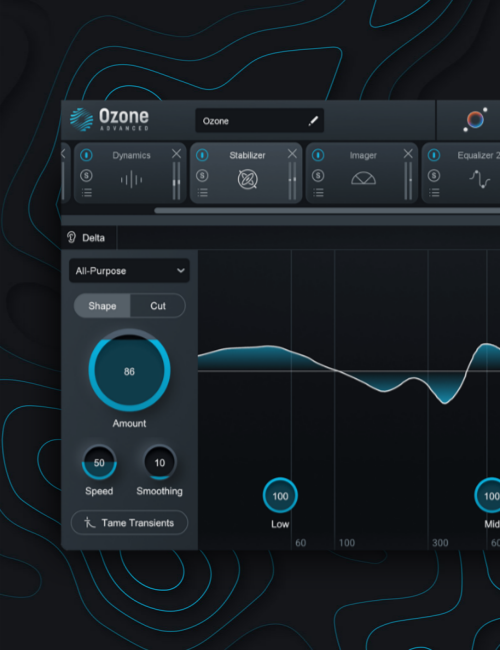Click the Low band label
The image size is (500, 650).
click(280, 524)
